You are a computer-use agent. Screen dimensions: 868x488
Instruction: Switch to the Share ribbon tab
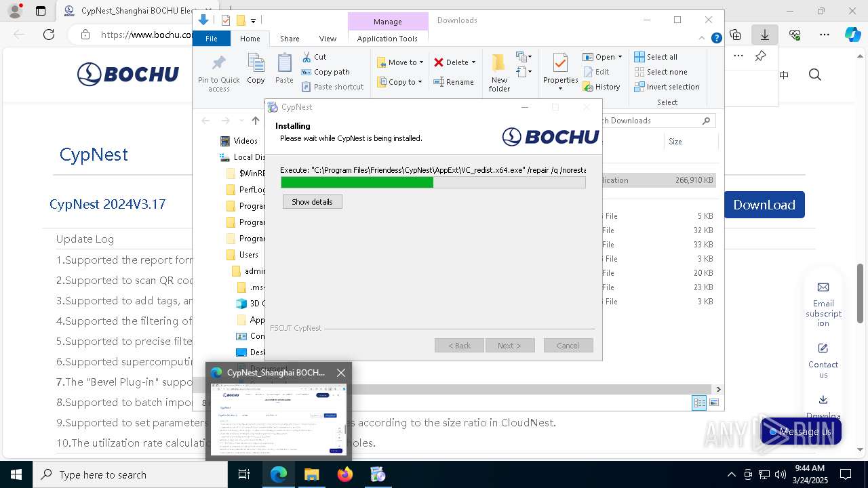(290, 39)
